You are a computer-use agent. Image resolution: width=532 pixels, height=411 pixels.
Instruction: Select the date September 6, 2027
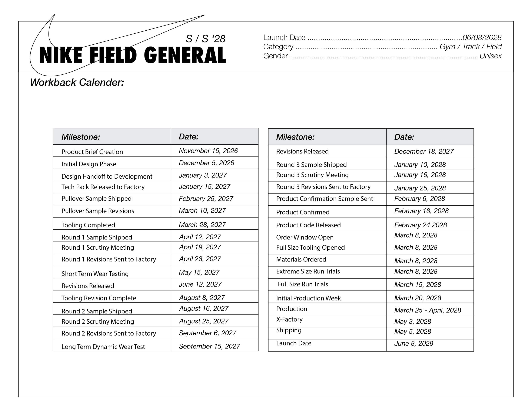coord(207,333)
